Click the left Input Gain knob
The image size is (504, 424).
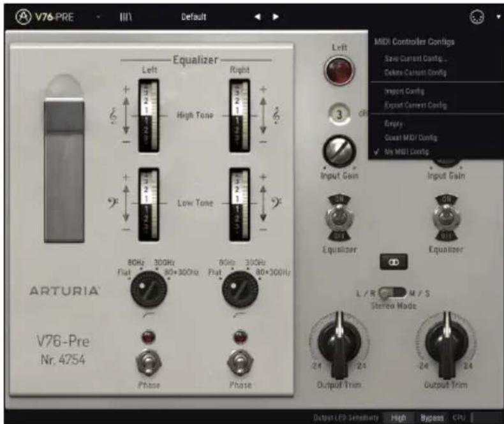click(339, 152)
